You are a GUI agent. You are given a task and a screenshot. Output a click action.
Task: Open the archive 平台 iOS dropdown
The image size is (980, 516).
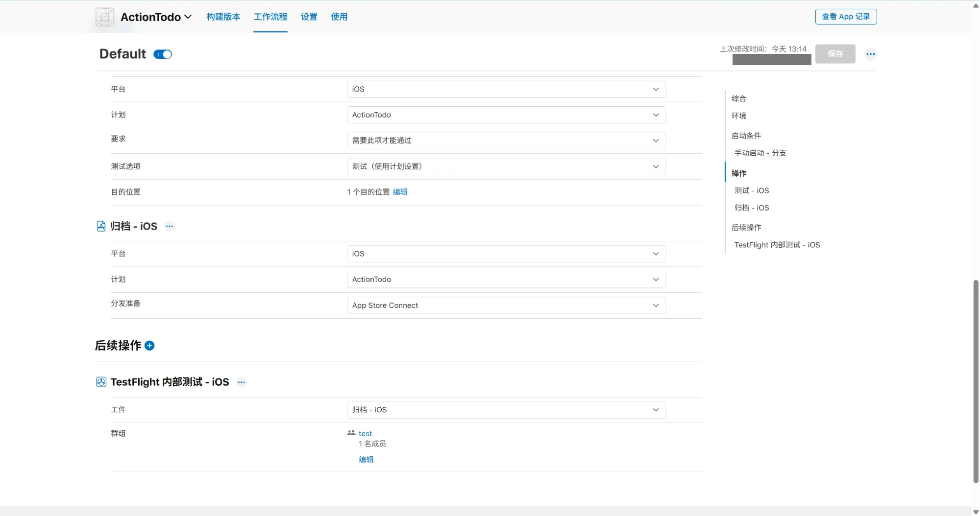[506, 254]
